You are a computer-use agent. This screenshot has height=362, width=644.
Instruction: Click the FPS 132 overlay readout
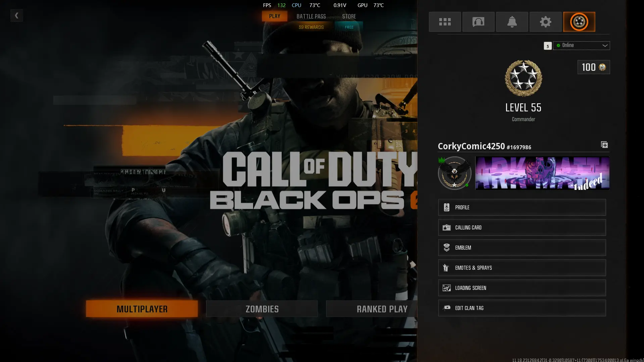click(x=274, y=5)
